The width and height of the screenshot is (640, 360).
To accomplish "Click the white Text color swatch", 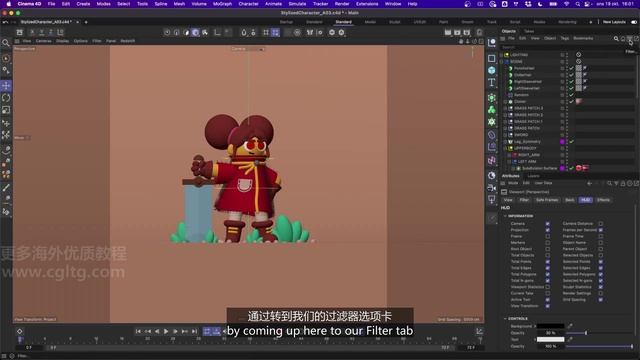I will (551, 339).
